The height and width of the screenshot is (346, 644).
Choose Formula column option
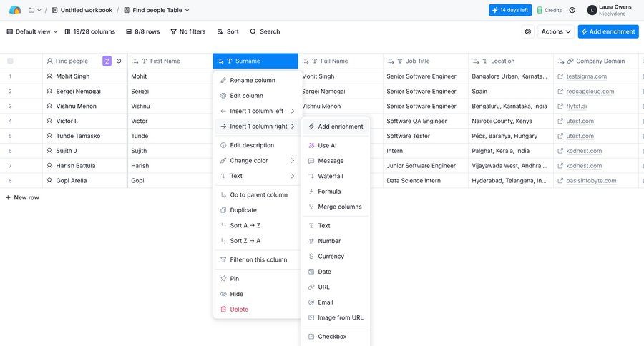(x=335, y=192)
